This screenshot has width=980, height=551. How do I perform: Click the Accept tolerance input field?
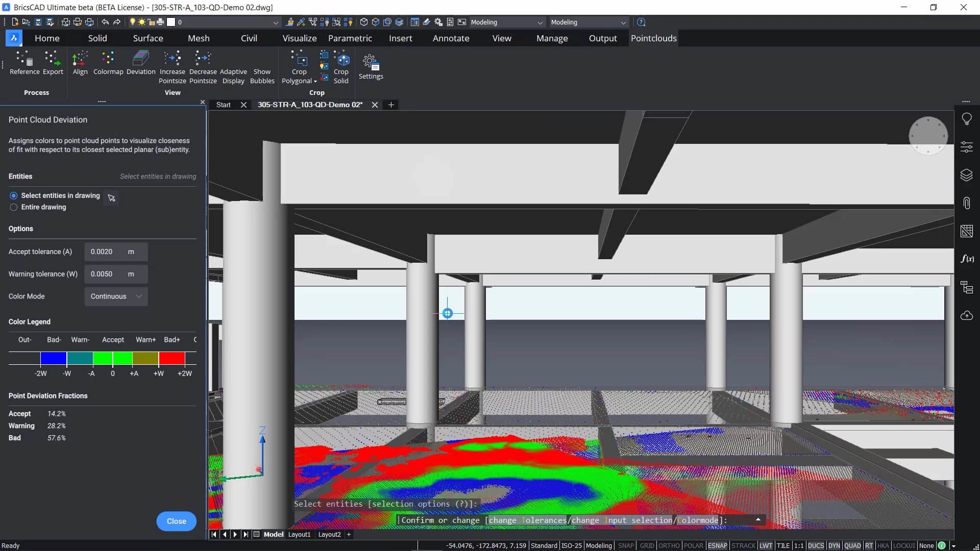(106, 252)
